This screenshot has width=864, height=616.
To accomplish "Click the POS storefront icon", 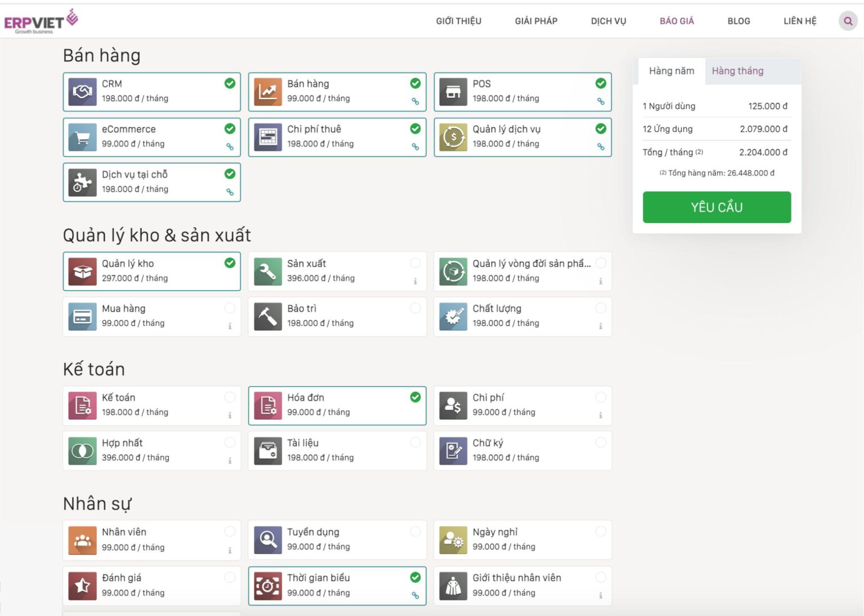I will pos(453,92).
